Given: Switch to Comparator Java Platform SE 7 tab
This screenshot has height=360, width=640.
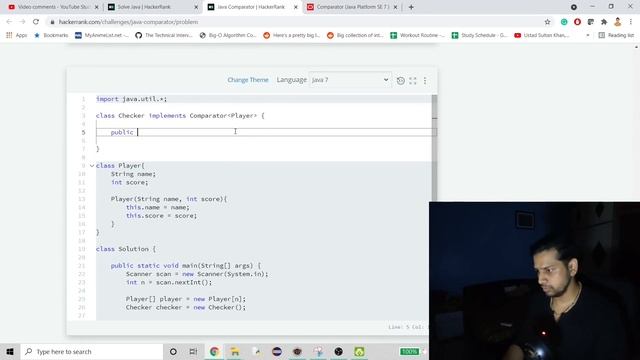Looking at the screenshot, I should 352,7.
